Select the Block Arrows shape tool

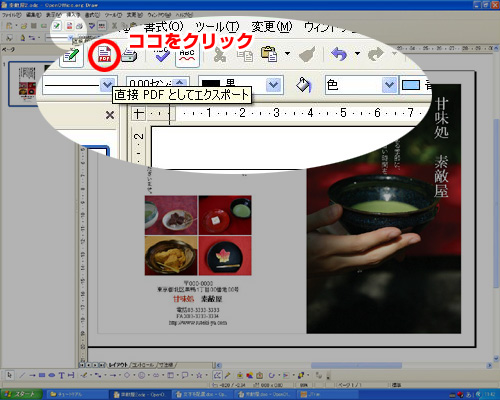pyautogui.click(x=156, y=375)
